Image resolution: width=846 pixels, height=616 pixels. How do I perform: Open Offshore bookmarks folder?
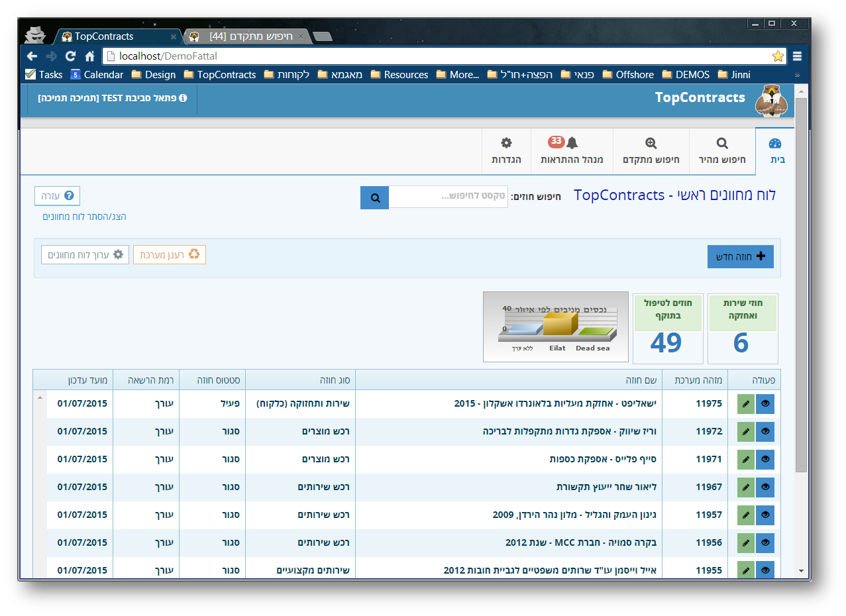[x=629, y=75]
